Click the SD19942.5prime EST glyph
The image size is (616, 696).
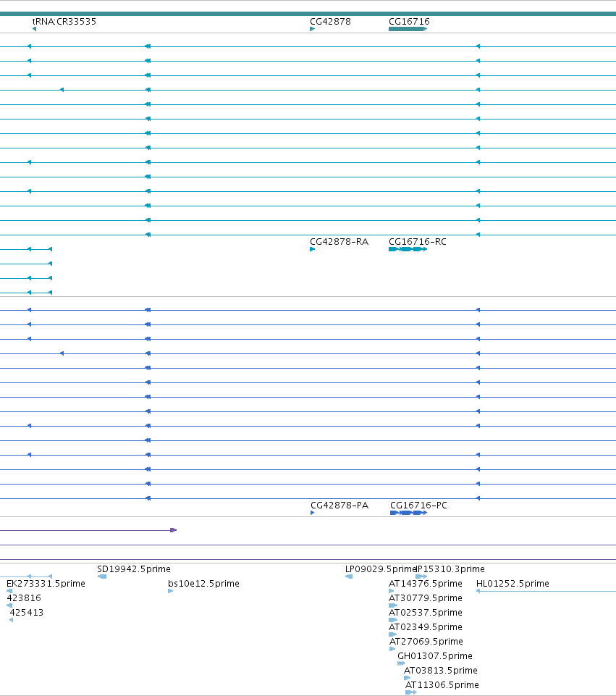point(102,576)
